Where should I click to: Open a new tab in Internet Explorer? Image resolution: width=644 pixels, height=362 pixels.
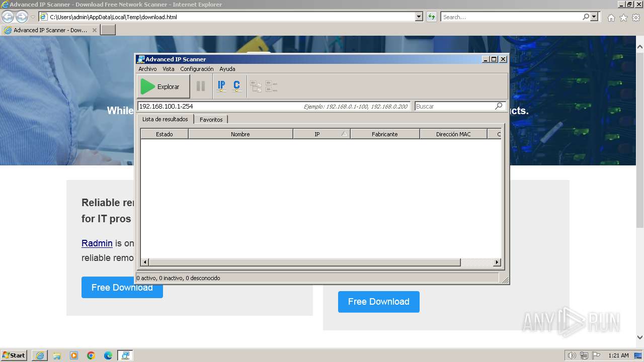pyautogui.click(x=108, y=30)
